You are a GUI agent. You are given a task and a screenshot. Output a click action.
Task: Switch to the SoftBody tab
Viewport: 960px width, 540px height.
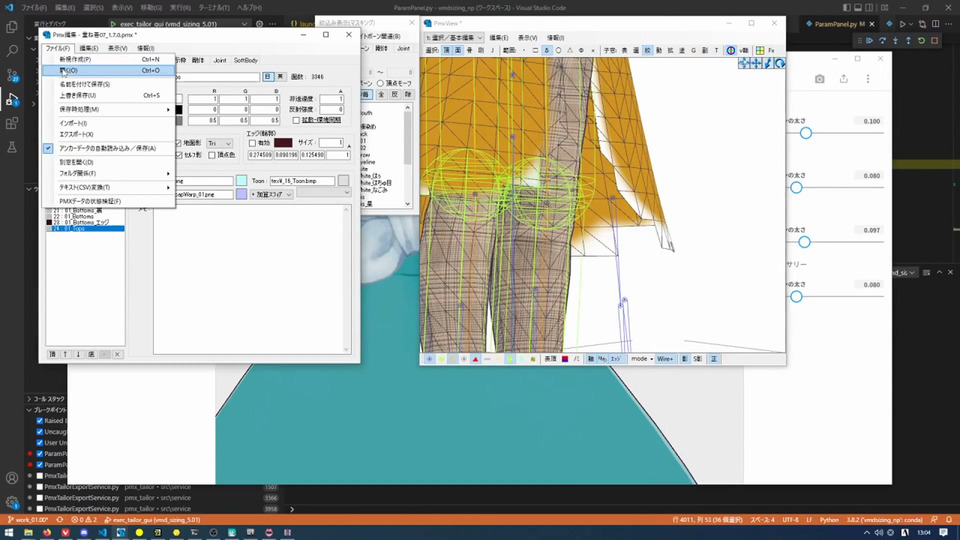click(245, 60)
